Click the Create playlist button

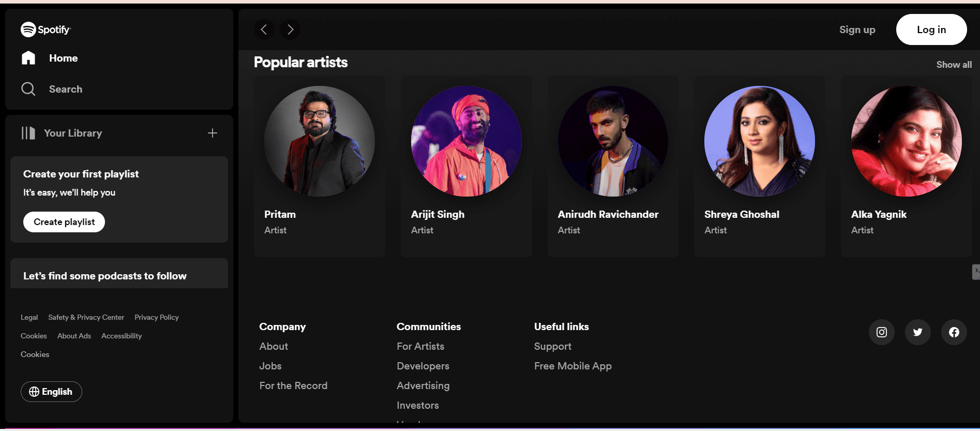click(x=64, y=221)
